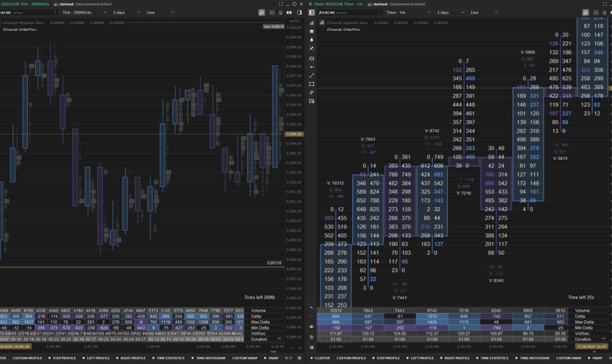Click screenshot icon in right chart toolbar
The width and height of the screenshot is (612, 364).
pos(586,13)
